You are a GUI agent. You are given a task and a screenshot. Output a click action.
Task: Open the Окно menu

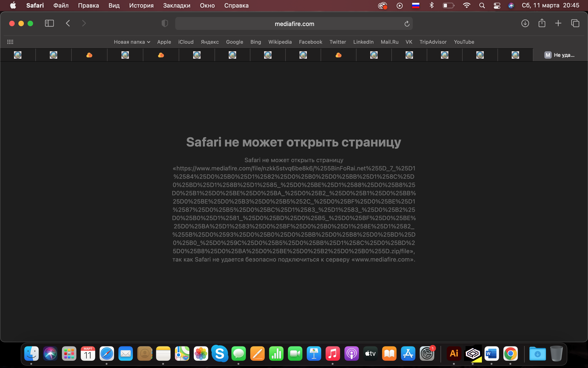click(207, 5)
